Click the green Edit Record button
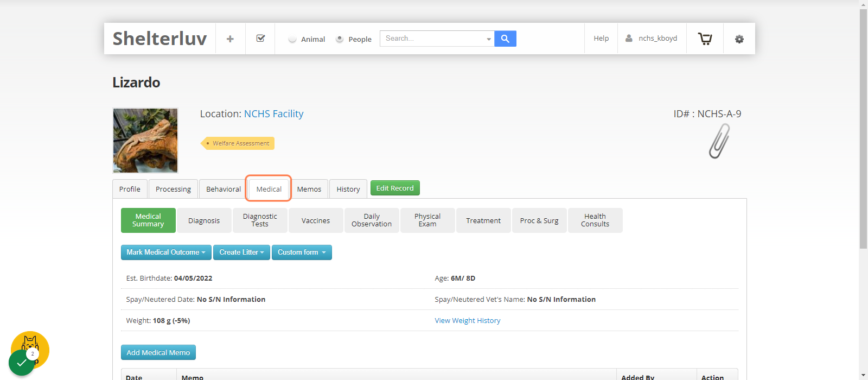Screen dimensions: 868x380 (395, 188)
